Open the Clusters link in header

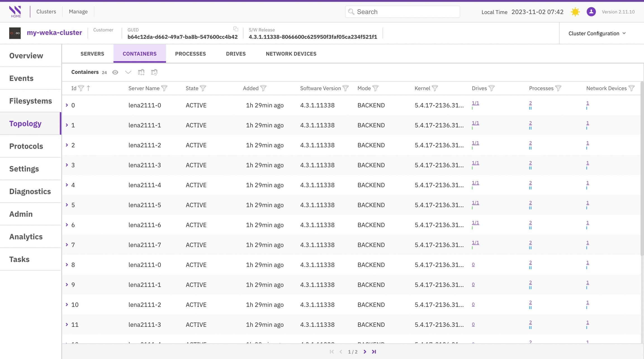point(46,11)
